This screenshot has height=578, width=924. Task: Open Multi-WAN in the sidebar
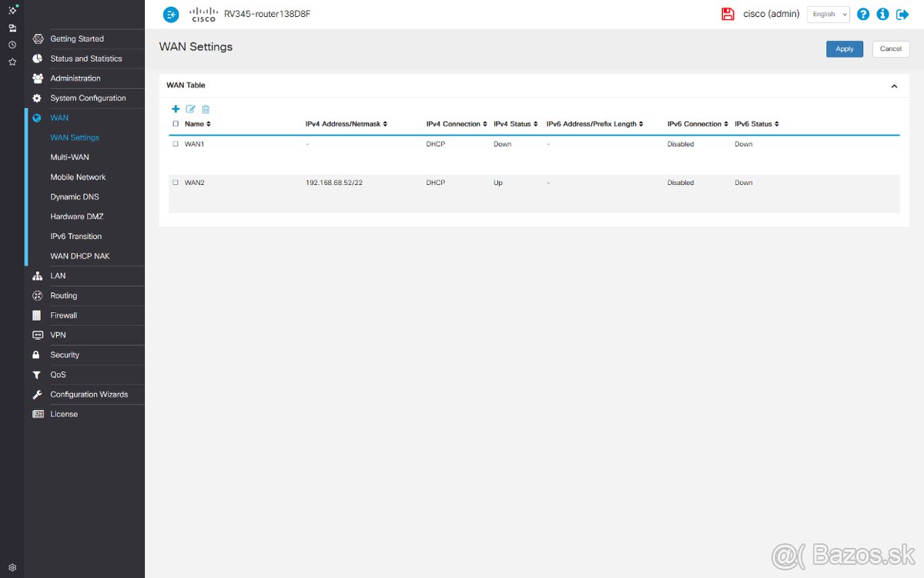click(x=69, y=157)
